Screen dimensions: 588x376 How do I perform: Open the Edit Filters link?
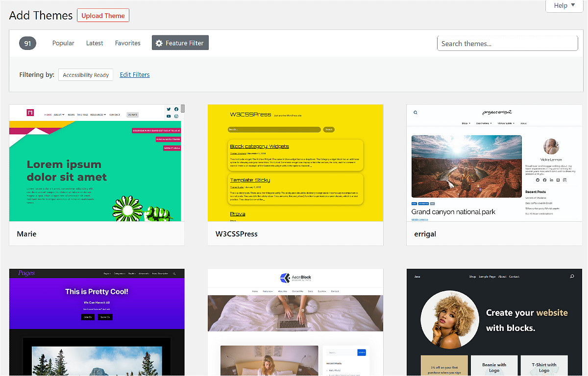[134, 74]
